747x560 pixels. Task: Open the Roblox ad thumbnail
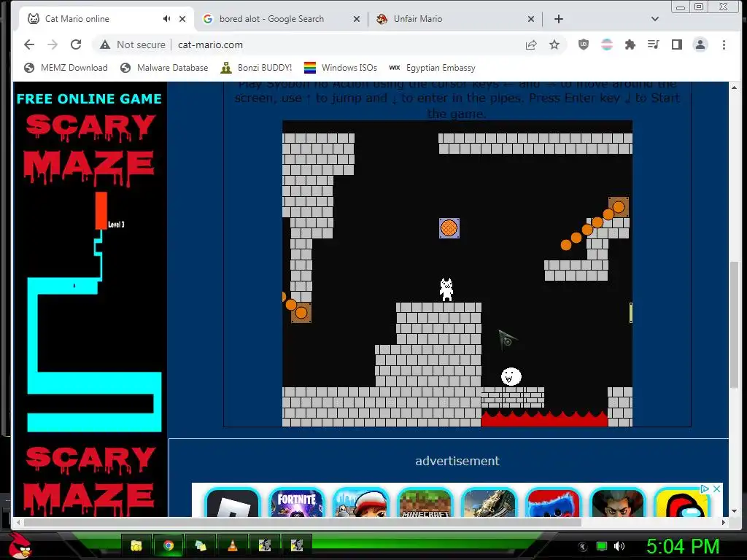pyautogui.click(x=233, y=502)
